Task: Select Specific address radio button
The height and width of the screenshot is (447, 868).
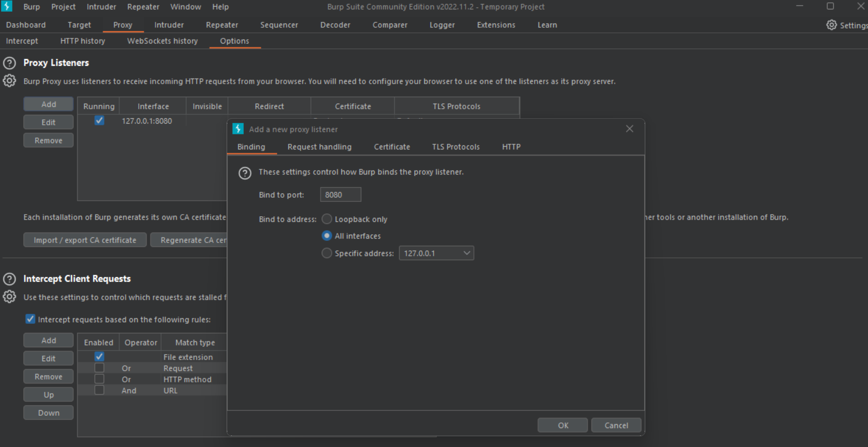Action: click(x=327, y=253)
